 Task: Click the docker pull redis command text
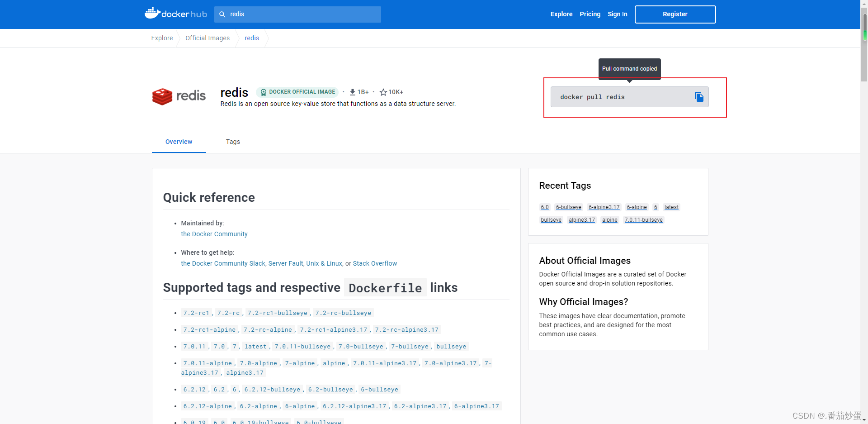click(592, 97)
